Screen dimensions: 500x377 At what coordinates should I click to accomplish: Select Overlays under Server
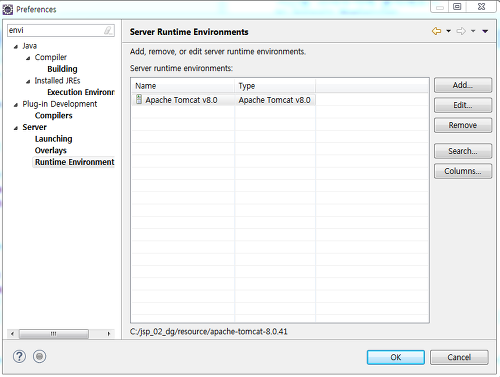pyautogui.click(x=51, y=150)
